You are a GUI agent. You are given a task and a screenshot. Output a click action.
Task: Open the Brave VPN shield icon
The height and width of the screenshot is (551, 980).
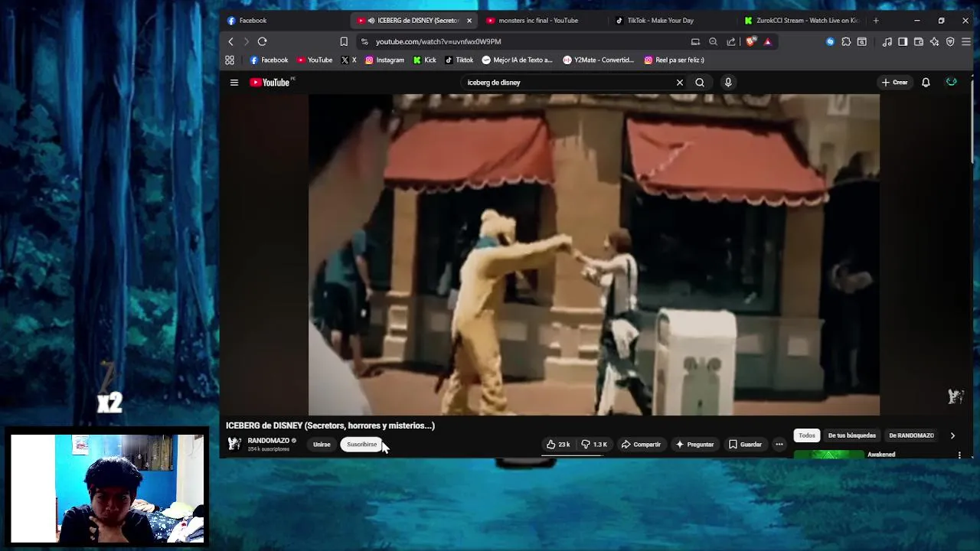tap(950, 41)
